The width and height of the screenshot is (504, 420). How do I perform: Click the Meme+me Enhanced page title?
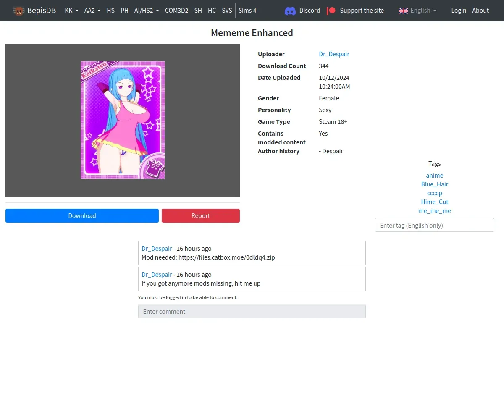pos(252,33)
